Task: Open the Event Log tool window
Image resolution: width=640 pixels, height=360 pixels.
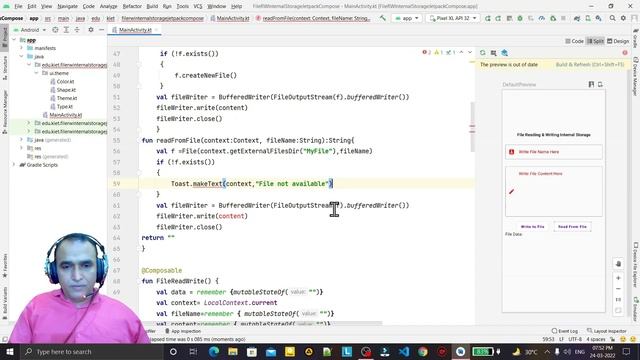Action: [x=564, y=331]
